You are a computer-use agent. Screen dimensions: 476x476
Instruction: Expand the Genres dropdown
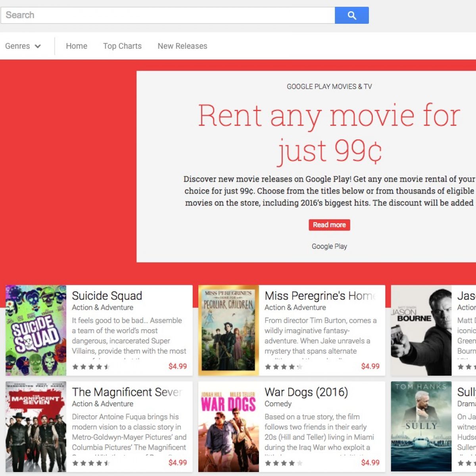coord(23,46)
